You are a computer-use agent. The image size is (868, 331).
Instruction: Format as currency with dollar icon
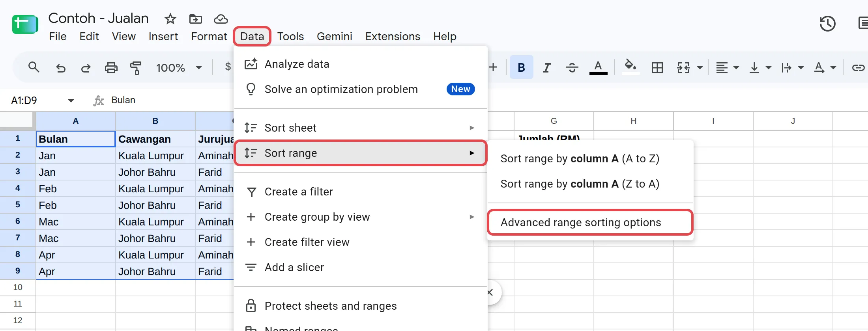click(x=228, y=67)
